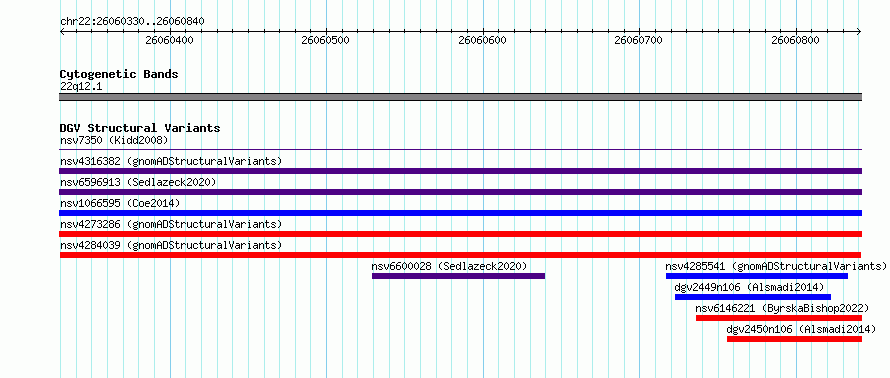Select the red nsv4284039 variant bar

[460, 255]
